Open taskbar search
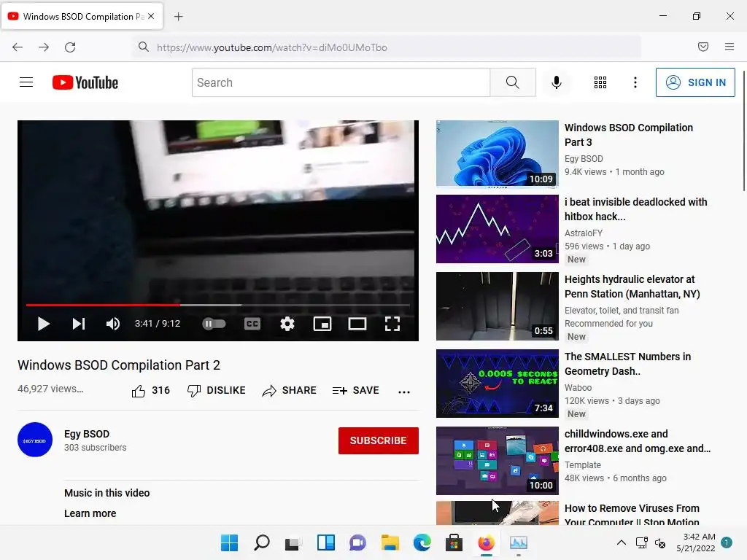Screen dimensions: 747x560 [262, 542]
